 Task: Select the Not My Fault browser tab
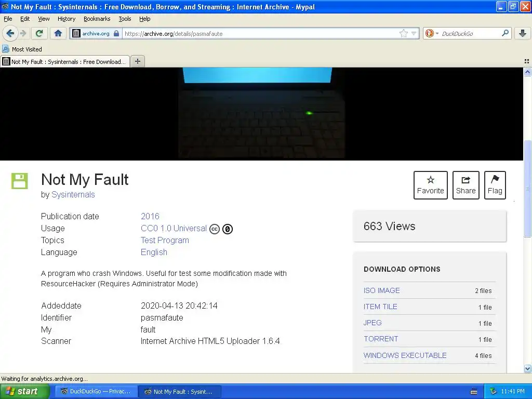[65, 61]
